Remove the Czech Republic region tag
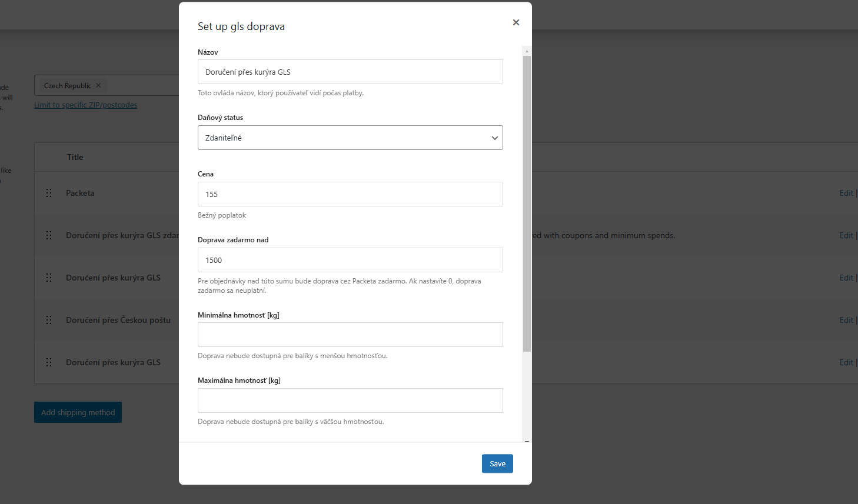Viewport: 858px width, 504px height. click(98, 85)
